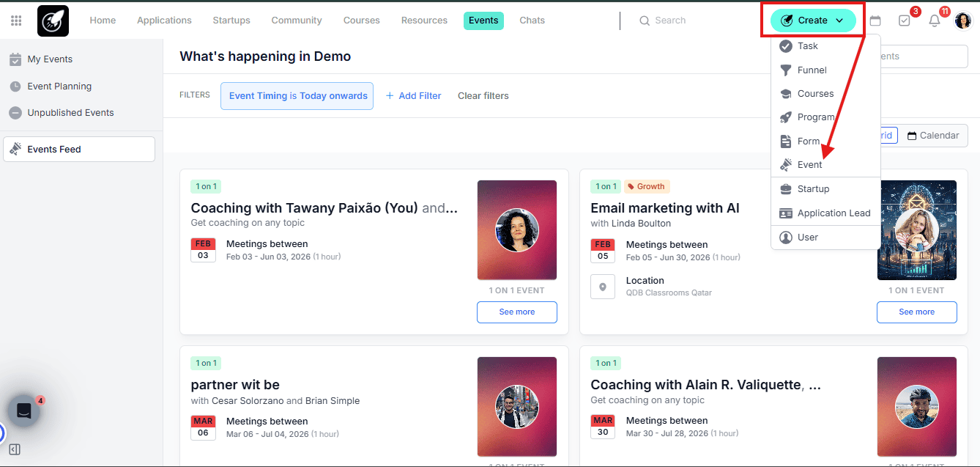This screenshot has height=467, width=980.
Task: Choose Program from the Create menu
Action: click(825, 117)
